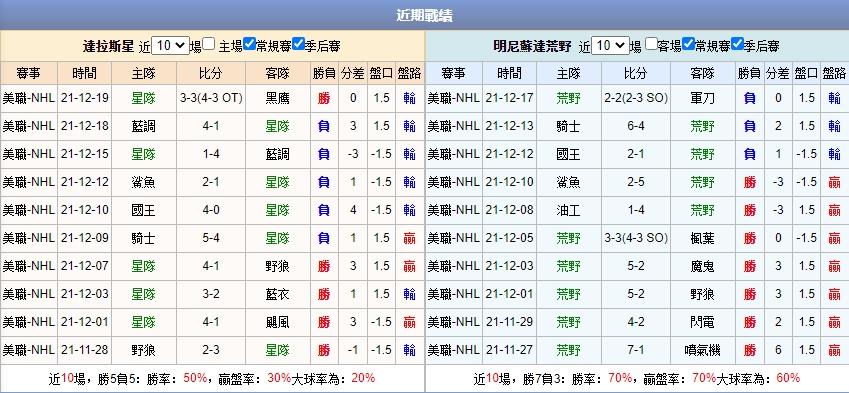Click 比分 column header in Wild table
849x393 pixels.
(636, 73)
